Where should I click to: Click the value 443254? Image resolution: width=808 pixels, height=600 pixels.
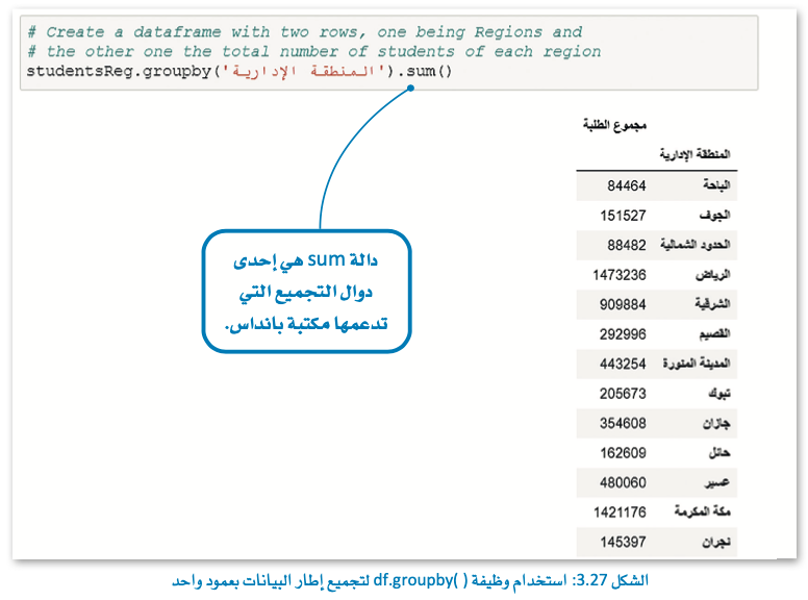point(622,364)
